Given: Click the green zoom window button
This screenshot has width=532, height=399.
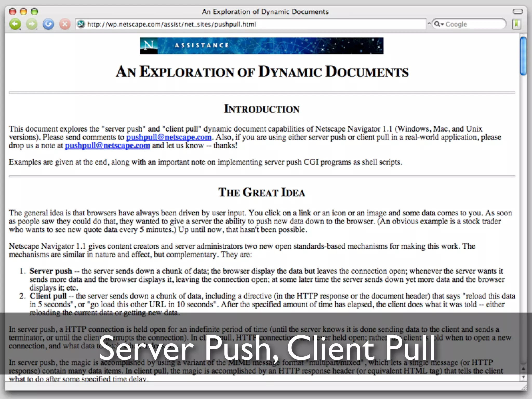Looking at the screenshot, I should (x=34, y=11).
